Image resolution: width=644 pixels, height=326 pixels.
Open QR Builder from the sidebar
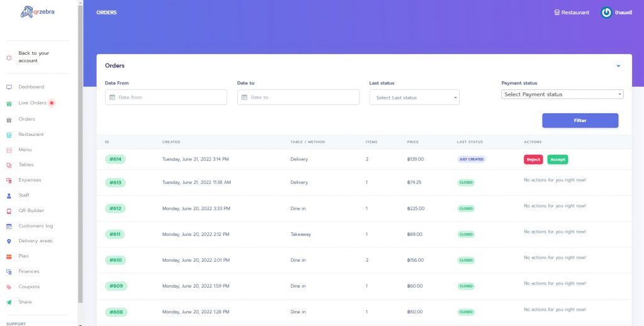[31, 210]
